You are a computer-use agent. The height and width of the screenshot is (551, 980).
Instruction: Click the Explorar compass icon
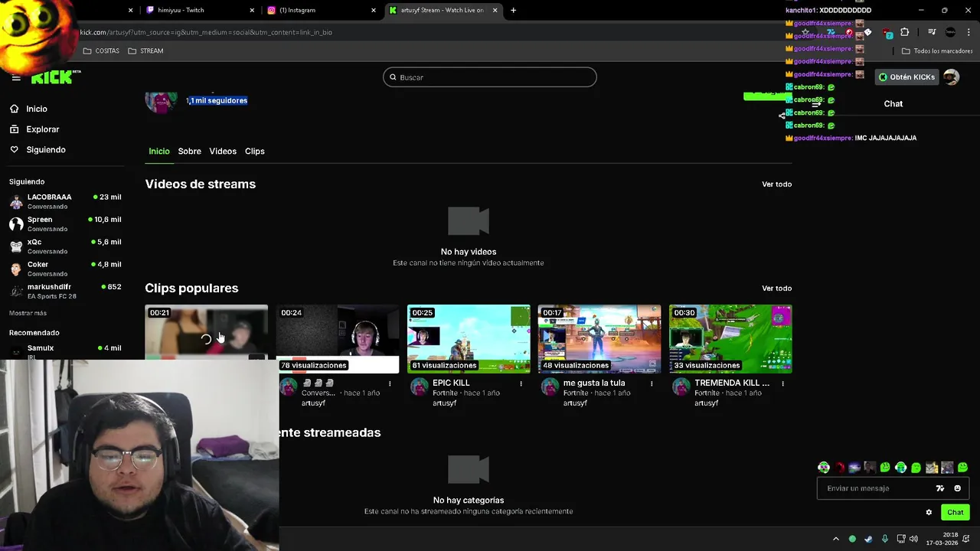tap(15, 129)
